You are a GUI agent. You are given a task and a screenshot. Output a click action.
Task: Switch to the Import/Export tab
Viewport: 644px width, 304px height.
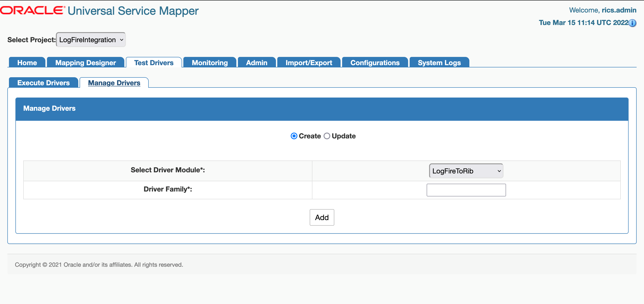point(309,63)
